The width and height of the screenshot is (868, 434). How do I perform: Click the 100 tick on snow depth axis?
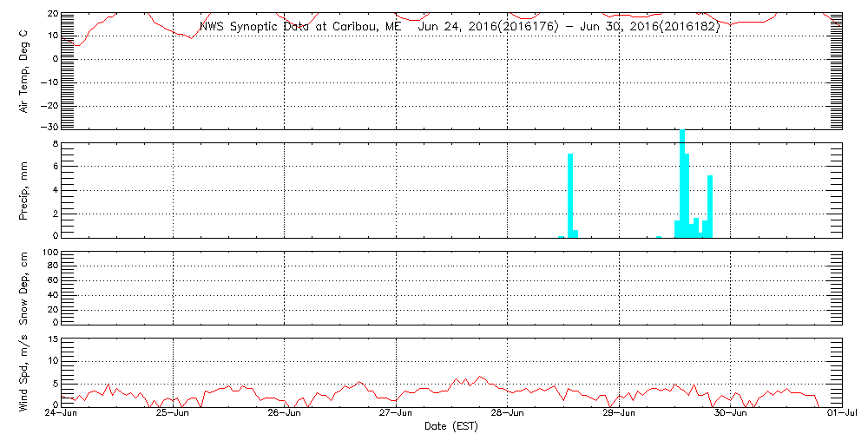pyautogui.click(x=51, y=253)
